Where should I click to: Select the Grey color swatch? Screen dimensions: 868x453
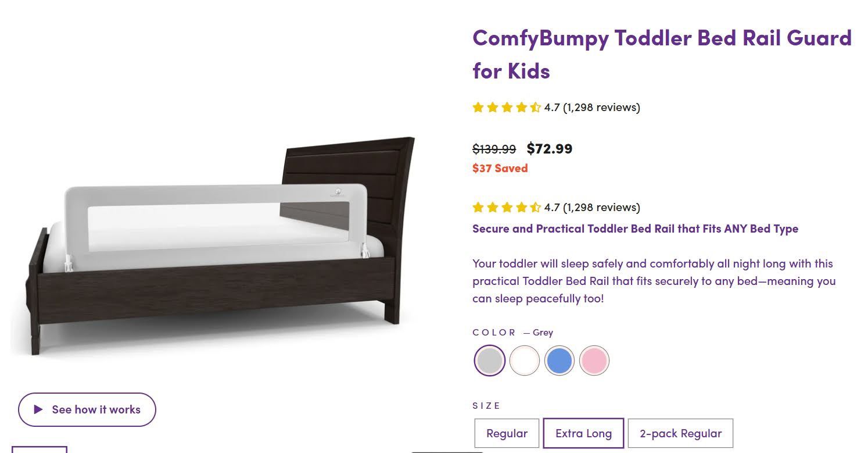coord(489,361)
